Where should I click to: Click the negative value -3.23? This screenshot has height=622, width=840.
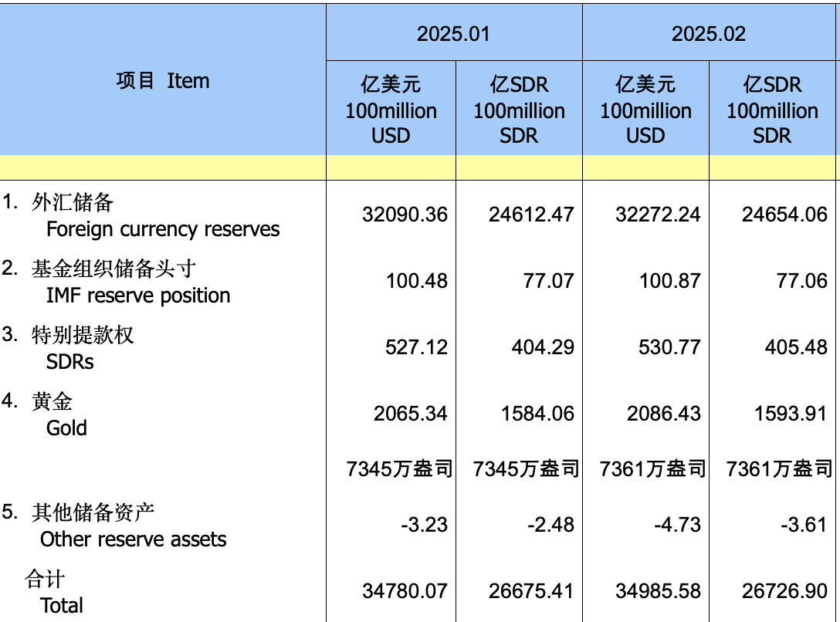click(x=424, y=525)
